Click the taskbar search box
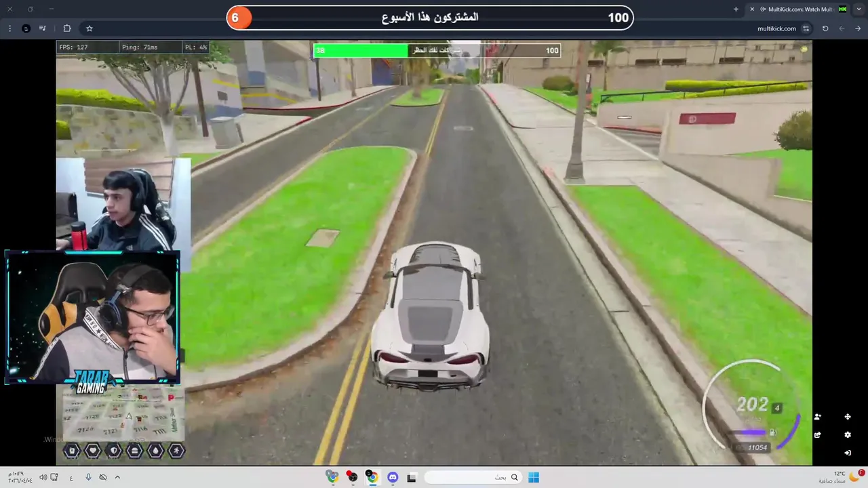 click(x=473, y=477)
